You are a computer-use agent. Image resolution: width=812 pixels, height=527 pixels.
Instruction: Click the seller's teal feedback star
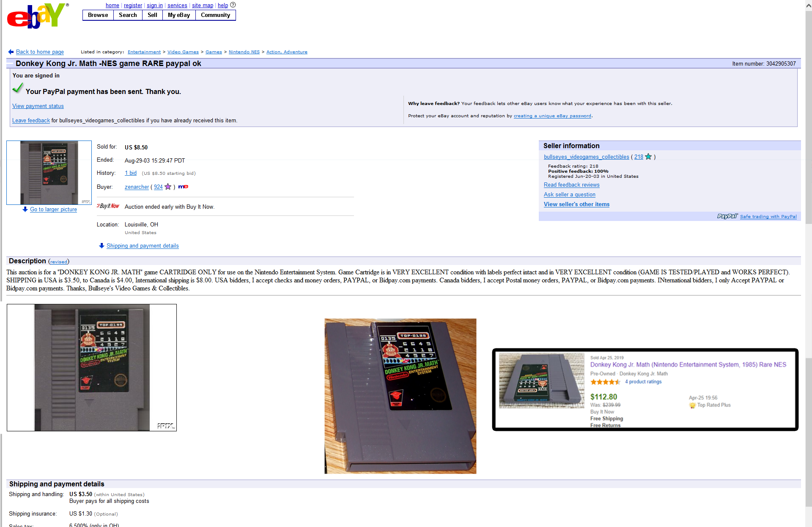point(648,157)
